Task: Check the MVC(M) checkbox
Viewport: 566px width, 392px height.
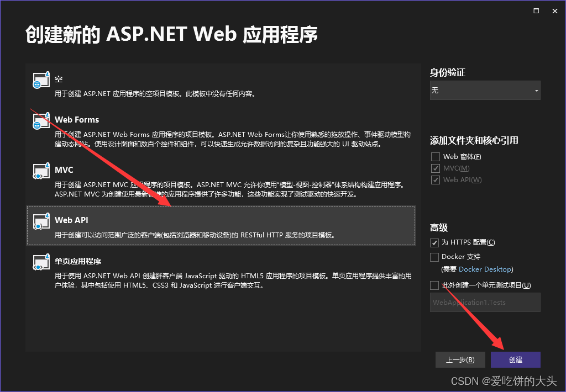Action: 435,168
